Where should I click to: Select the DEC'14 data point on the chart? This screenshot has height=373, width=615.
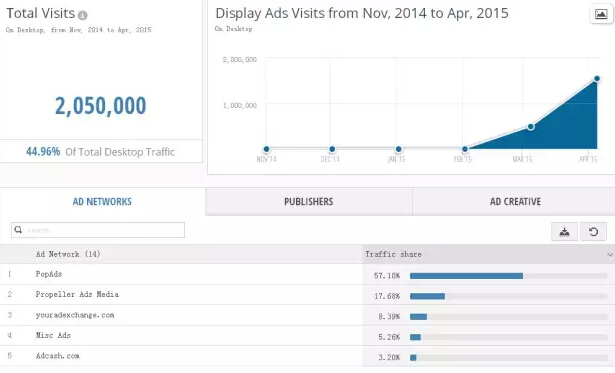[x=332, y=149]
